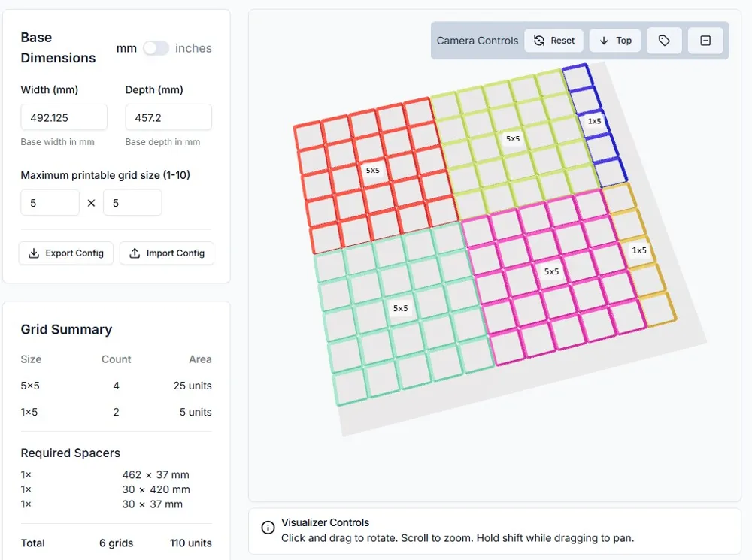This screenshot has height=560, width=752.
Task: Switch camera to Top view
Action: click(x=615, y=41)
